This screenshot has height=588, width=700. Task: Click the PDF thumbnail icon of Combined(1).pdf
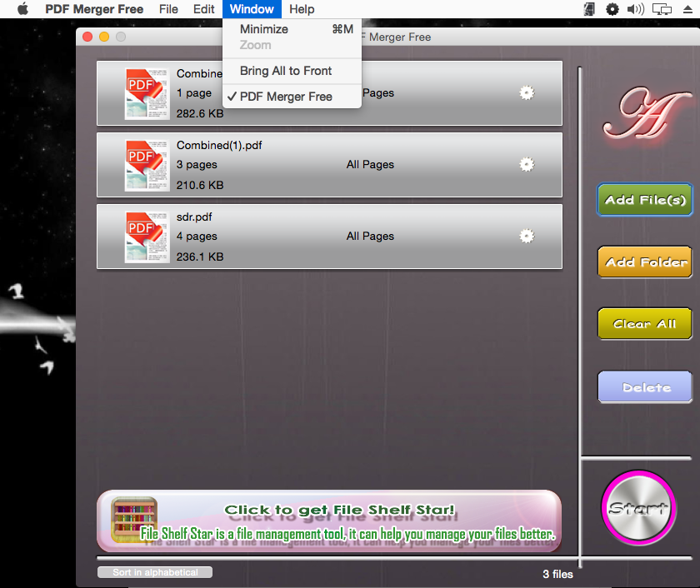[147, 166]
